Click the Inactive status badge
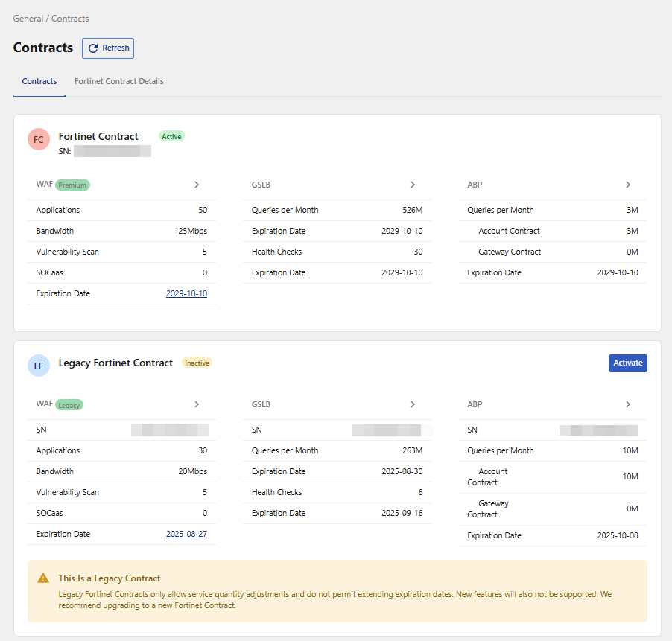Viewport: 672px width, 641px height. [197, 363]
